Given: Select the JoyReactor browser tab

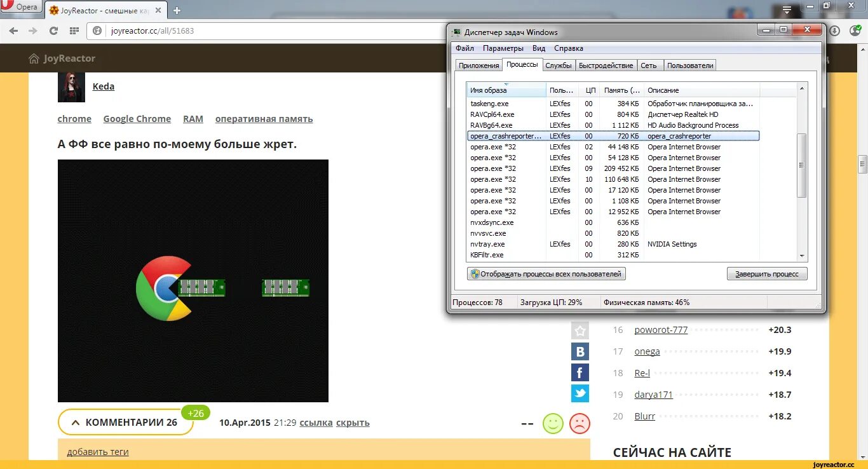Looking at the screenshot, I should coord(106,10).
